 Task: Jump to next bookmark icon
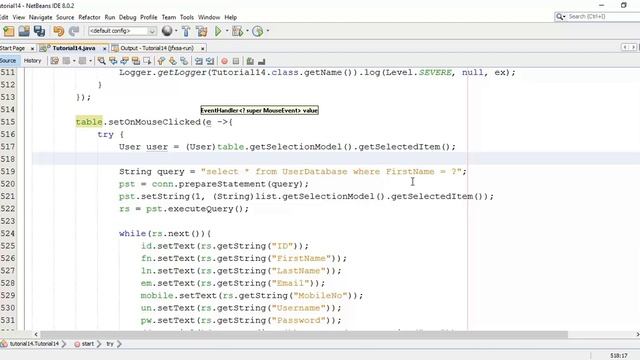(173, 61)
